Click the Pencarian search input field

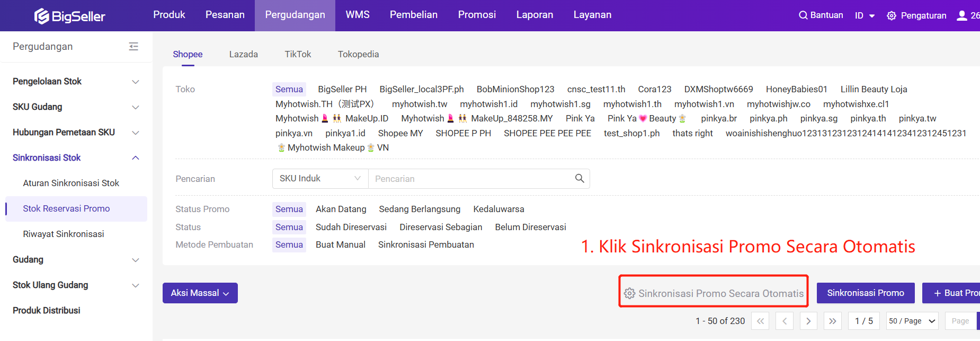471,179
